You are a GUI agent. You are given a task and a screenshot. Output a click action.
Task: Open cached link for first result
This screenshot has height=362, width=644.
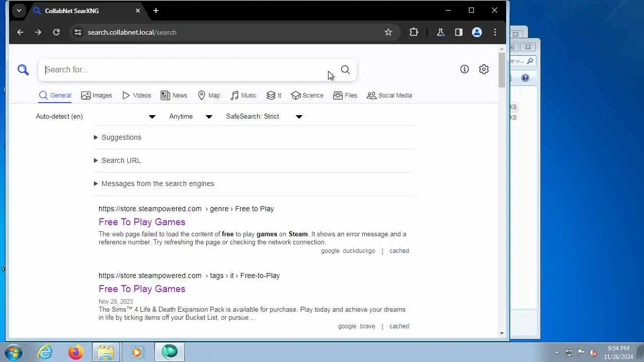(x=399, y=251)
